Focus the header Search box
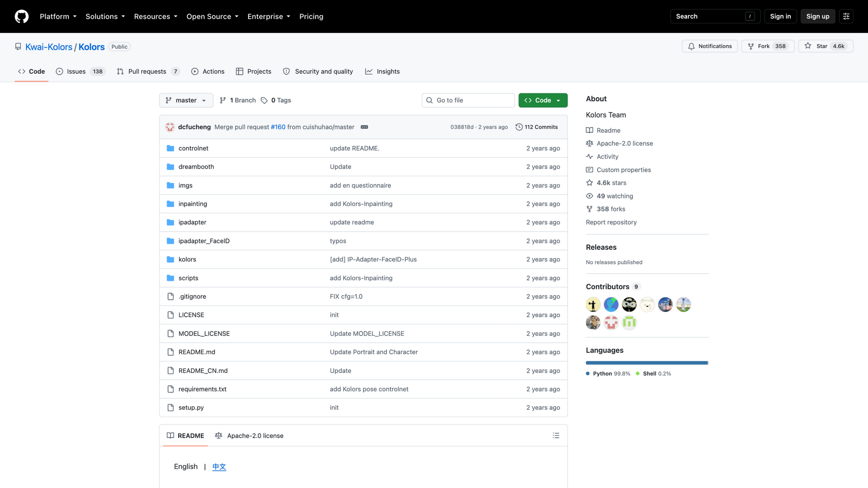This screenshot has width=868, height=488. click(x=715, y=16)
